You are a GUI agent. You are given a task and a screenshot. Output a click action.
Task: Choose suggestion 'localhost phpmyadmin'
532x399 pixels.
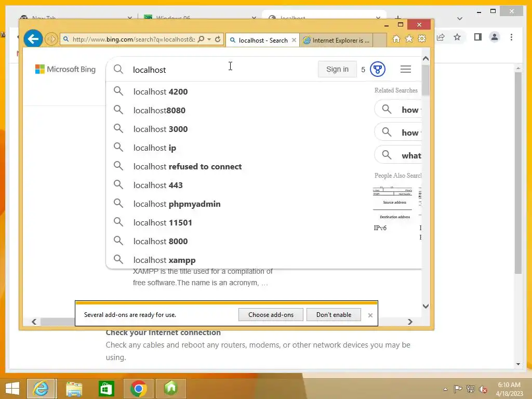264,204
